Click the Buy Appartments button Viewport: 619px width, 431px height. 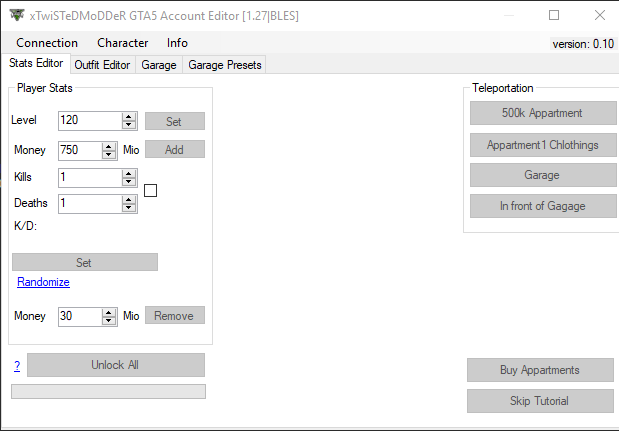540,370
